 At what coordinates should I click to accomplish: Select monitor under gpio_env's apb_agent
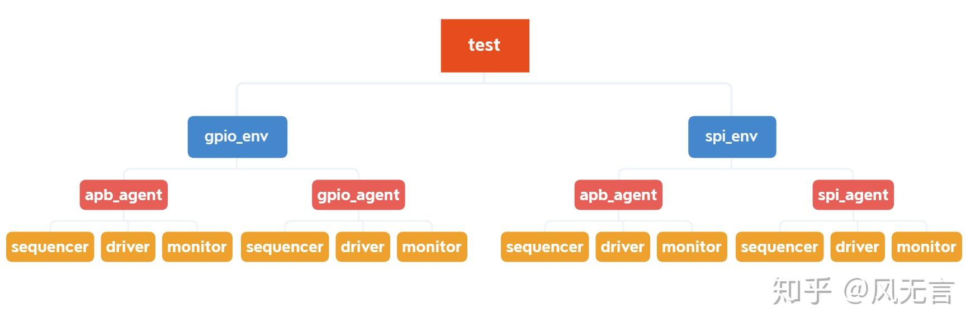[197, 247]
